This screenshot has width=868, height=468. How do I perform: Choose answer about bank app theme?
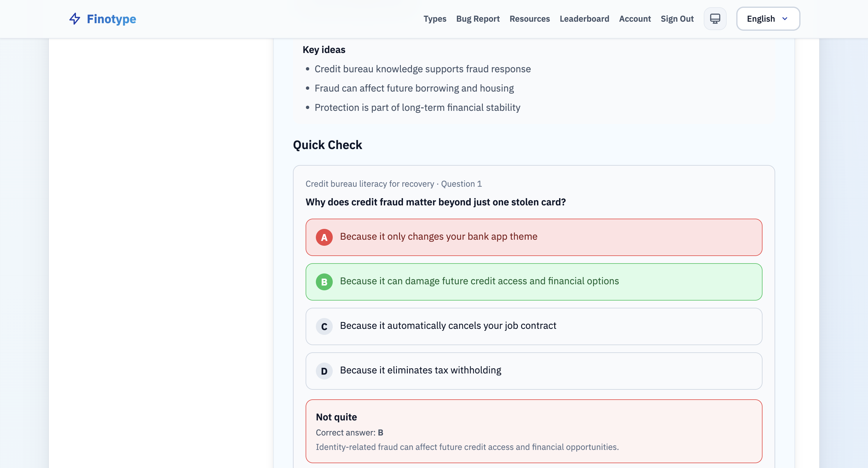point(438,237)
